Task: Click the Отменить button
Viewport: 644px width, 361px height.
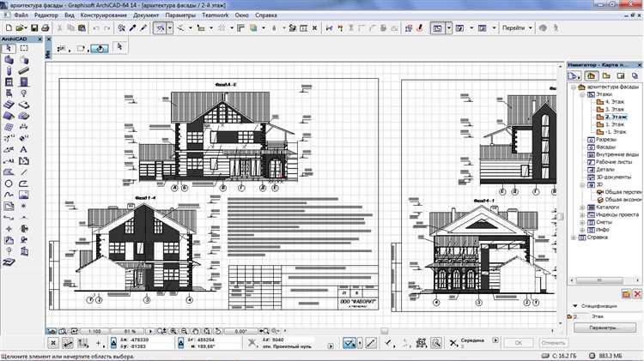Action: [553, 342]
